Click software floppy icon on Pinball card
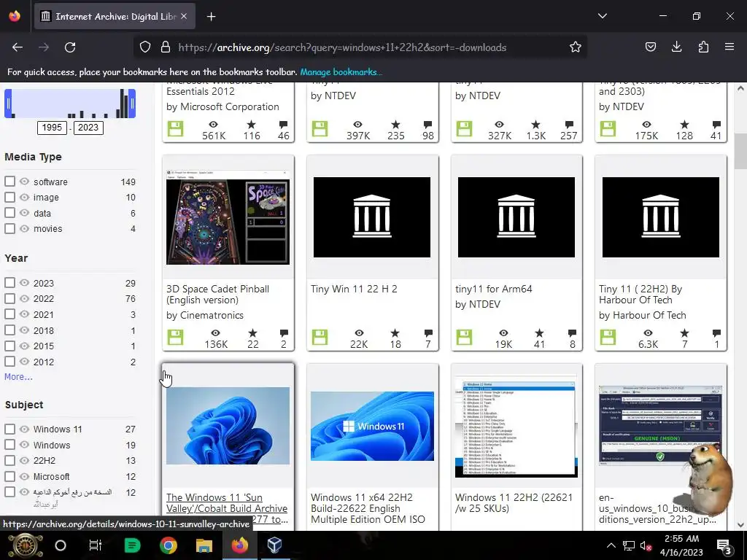The width and height of the screenshot is (747, 560). pos(175,337)
